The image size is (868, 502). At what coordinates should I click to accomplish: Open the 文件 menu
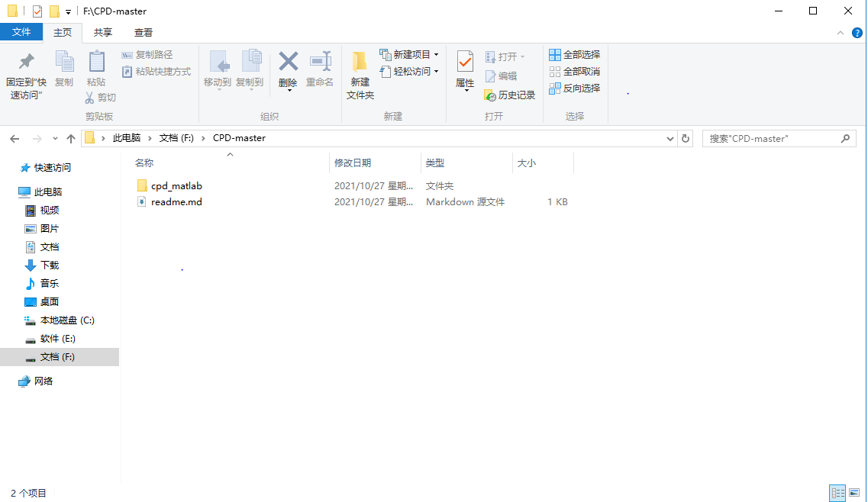[22, 32]
